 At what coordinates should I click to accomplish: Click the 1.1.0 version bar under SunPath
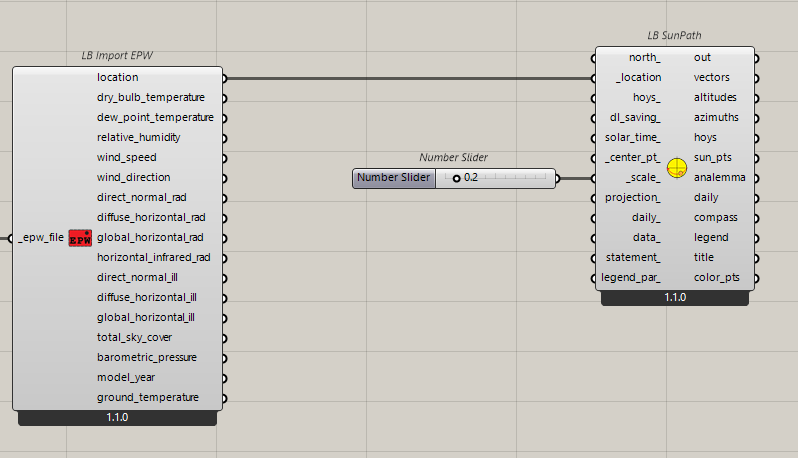click(x=675, y=297)
